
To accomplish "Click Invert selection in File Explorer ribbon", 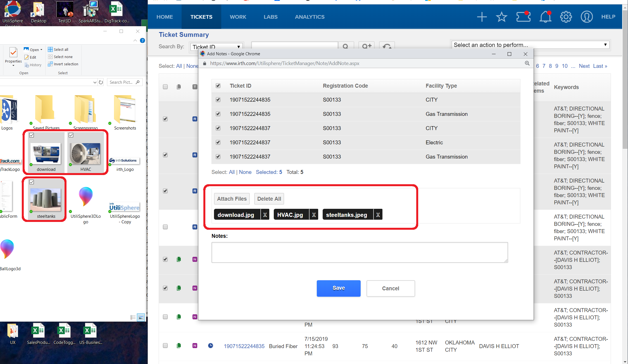I will click(63, 64).
